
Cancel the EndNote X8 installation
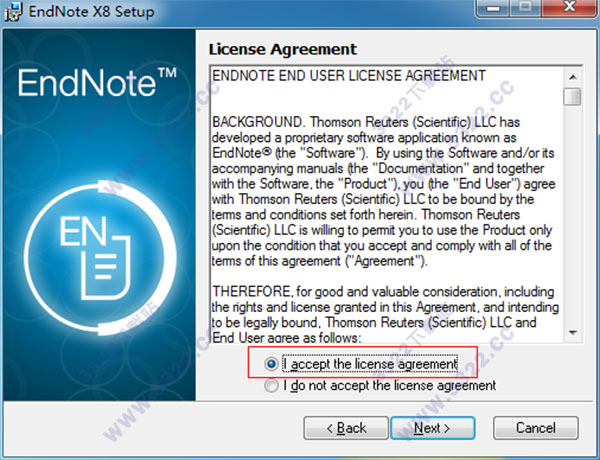click(x=536, y=428)
